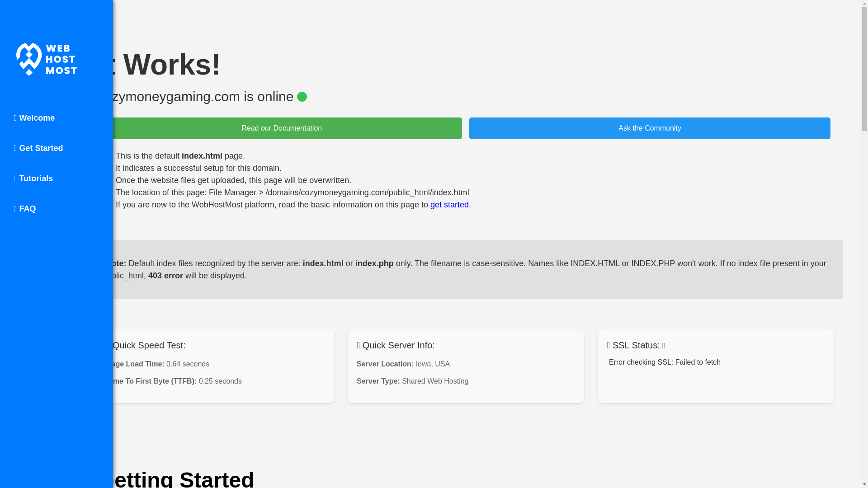Click the Getting Started heading

point(184,479)
